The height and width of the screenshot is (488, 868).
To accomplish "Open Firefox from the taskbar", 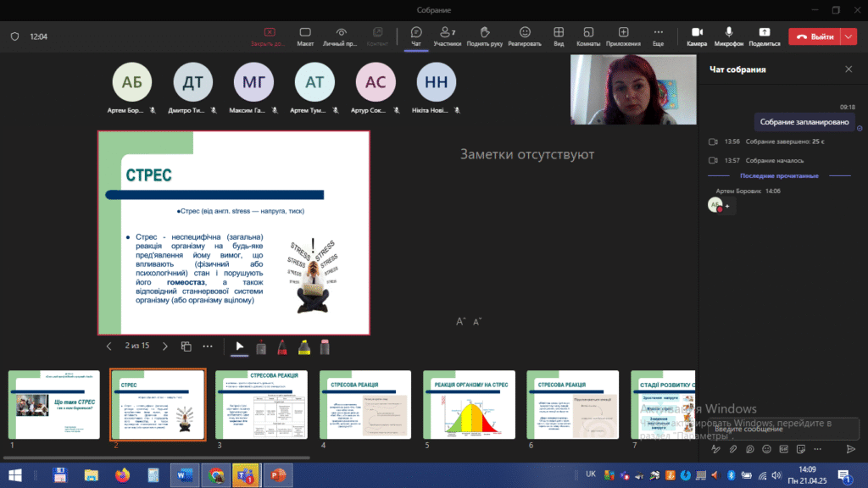I will (122, 475).
